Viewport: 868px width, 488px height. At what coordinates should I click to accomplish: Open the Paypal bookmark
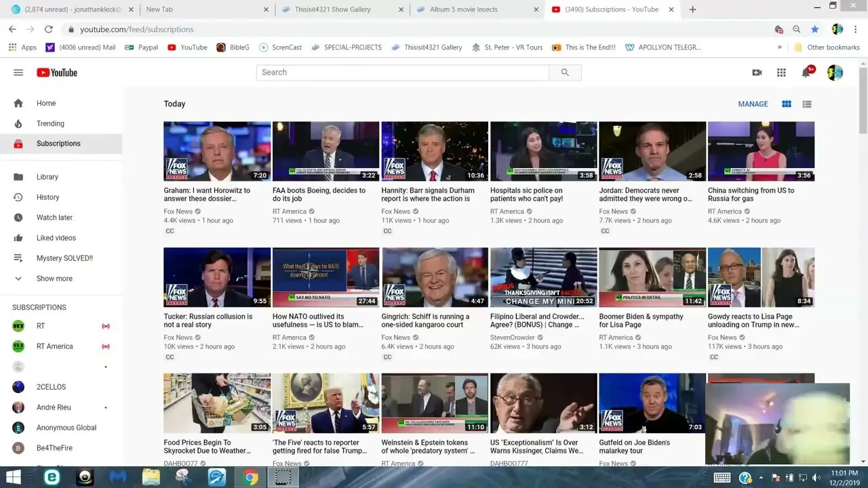(142, 47)
